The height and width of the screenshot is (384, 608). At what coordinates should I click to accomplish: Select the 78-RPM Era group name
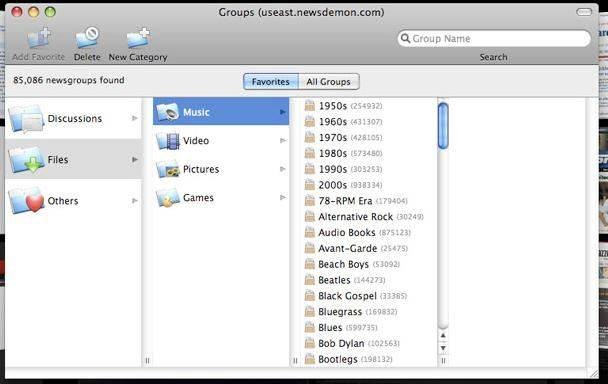pos(345,201)
